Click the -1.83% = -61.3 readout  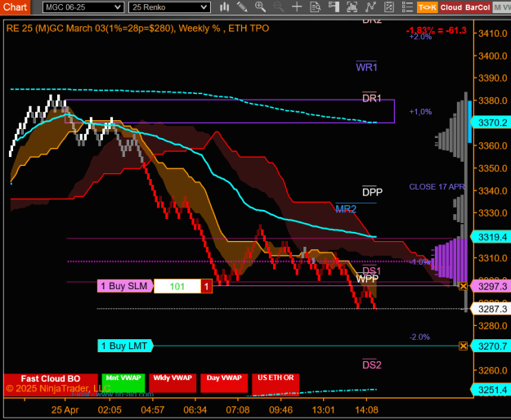[437, 30]
